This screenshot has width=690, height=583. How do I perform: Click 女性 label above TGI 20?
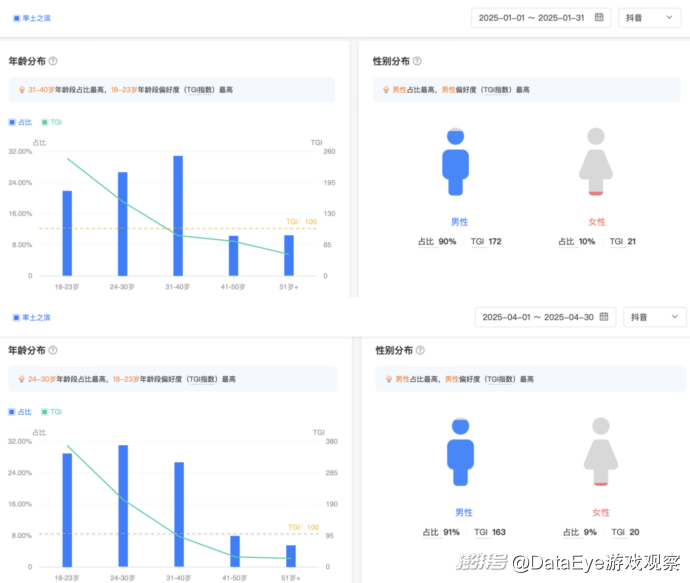point(601,513)
